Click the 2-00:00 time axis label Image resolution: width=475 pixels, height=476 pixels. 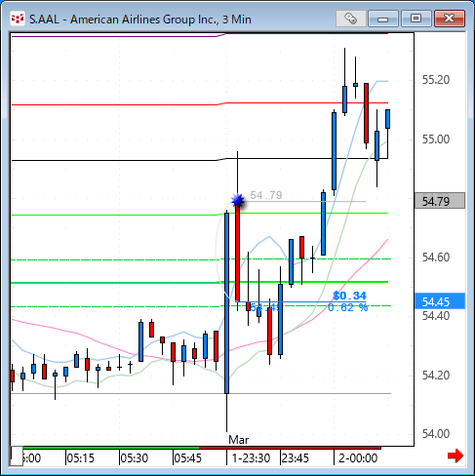358,458
